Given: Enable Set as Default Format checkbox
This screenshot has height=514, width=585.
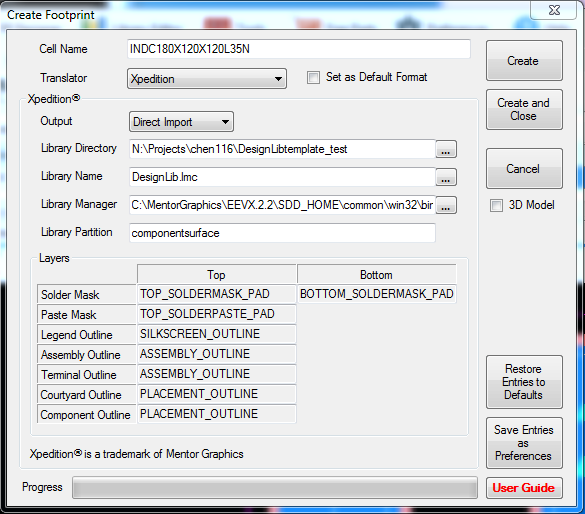Looking at the screenshot, I should (x=313, y=78).
